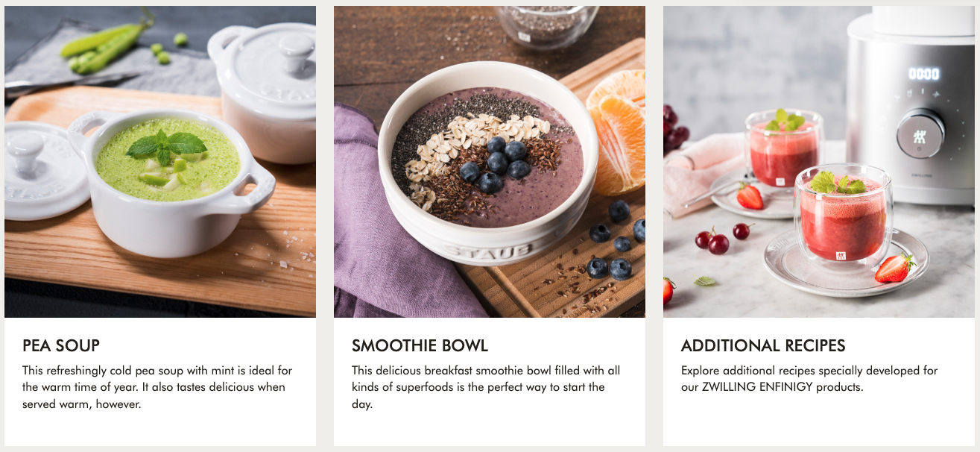
Task: Click the blender's 0000 timer display
Action: tap(923, 74)
